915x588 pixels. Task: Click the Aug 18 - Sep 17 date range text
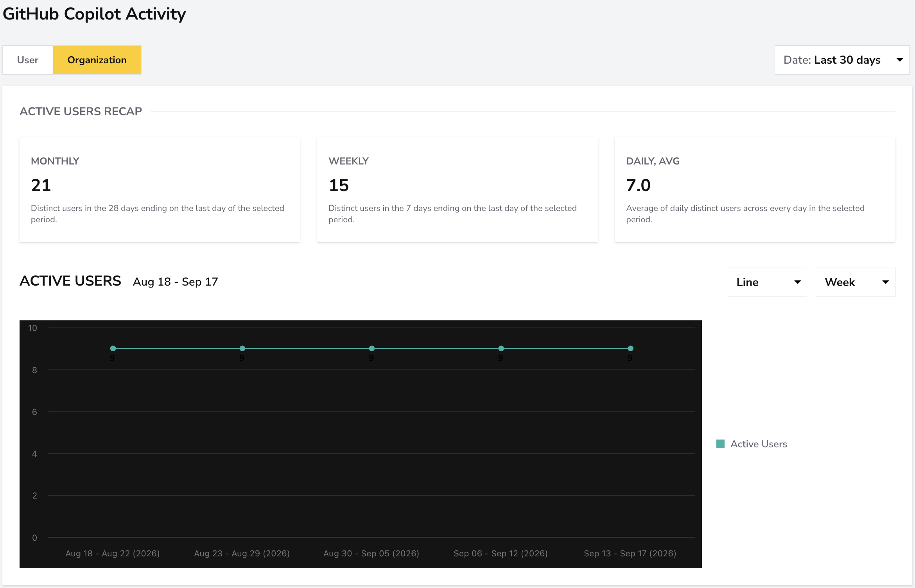click(x=176, y=282)
